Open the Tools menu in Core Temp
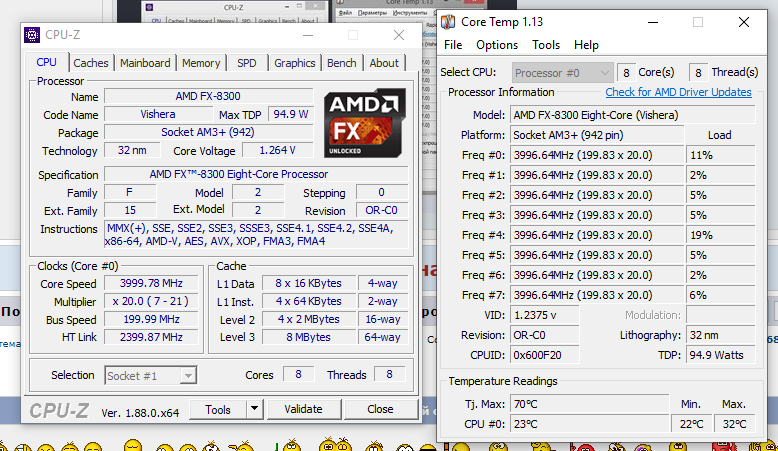 coord(546,45)
